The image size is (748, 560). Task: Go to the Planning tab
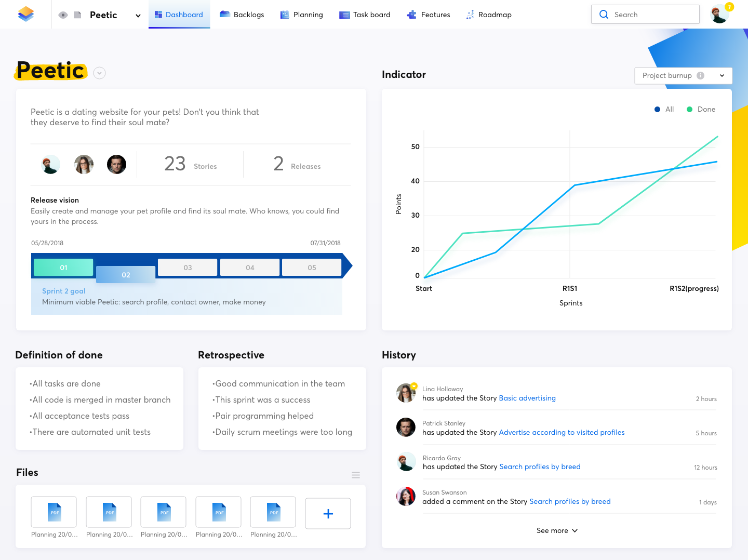click(x=302, y=15)
